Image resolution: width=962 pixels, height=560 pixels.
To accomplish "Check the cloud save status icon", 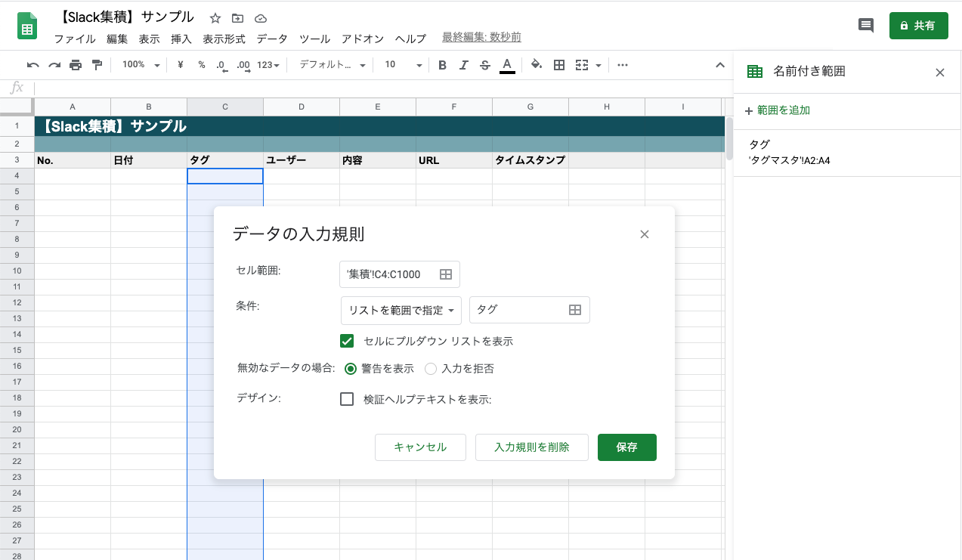I will point(261,18).
